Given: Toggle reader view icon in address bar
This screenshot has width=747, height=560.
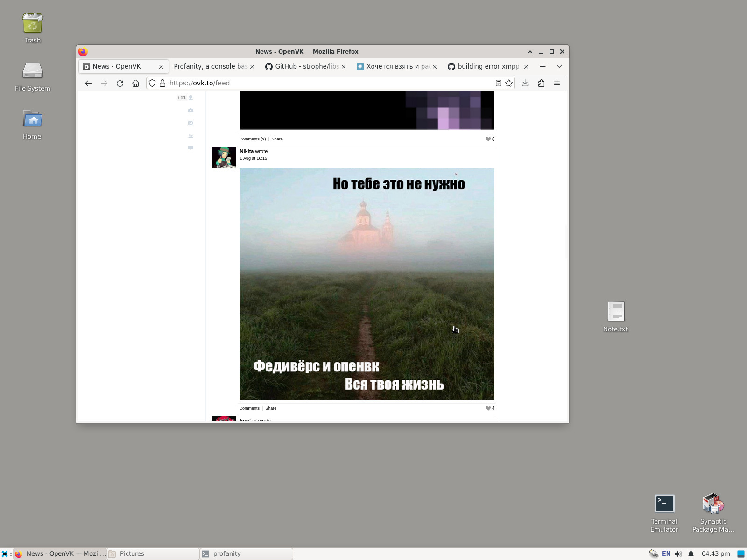Looking at the screenshot, I should tap(498, 83).
